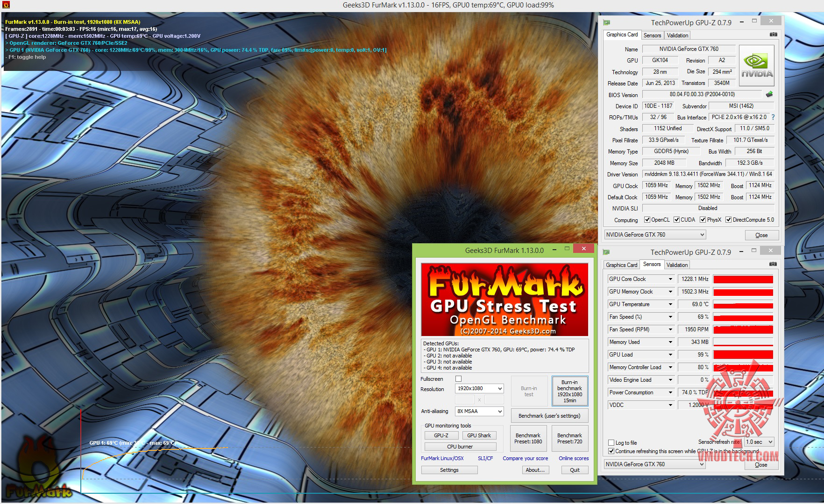Uncheck Continue refreshing in background checkbox

click(x=611, y=451)
